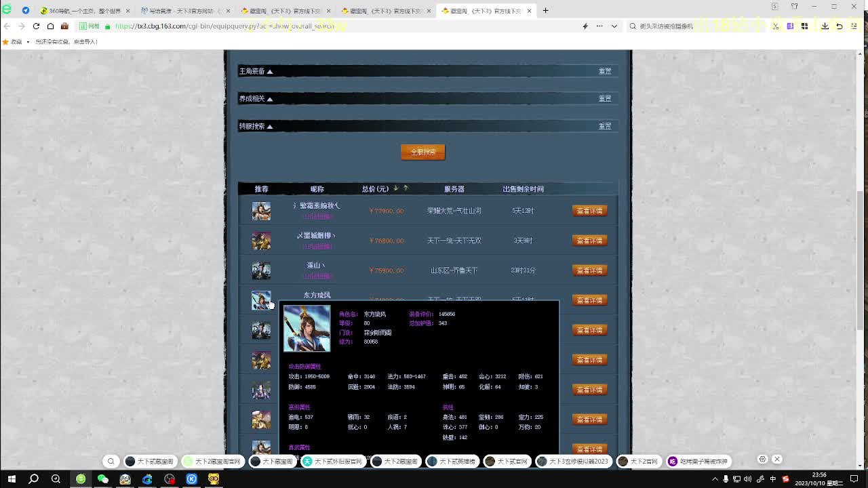Click the 出售剩余时间 column header

[523, 189]
